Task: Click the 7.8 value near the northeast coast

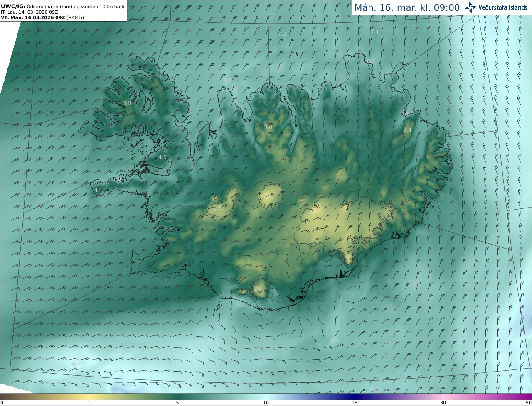Action: [x=406, y=114]
